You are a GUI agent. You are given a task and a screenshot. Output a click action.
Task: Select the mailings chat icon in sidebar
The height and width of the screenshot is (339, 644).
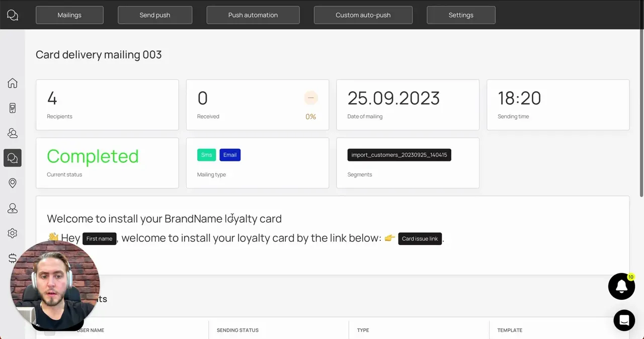pos(13,158)
